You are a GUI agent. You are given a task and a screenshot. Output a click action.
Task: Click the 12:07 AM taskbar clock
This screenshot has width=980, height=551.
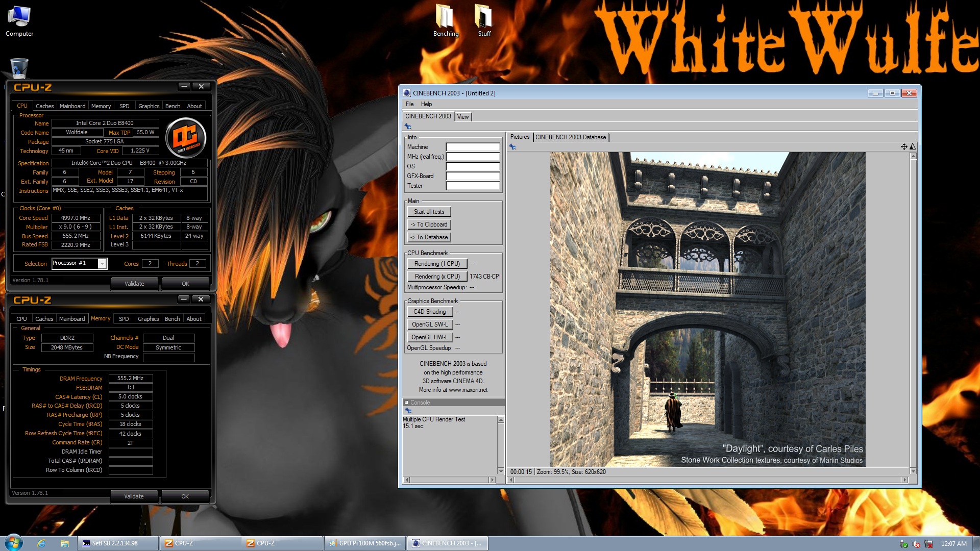point(953,544)
